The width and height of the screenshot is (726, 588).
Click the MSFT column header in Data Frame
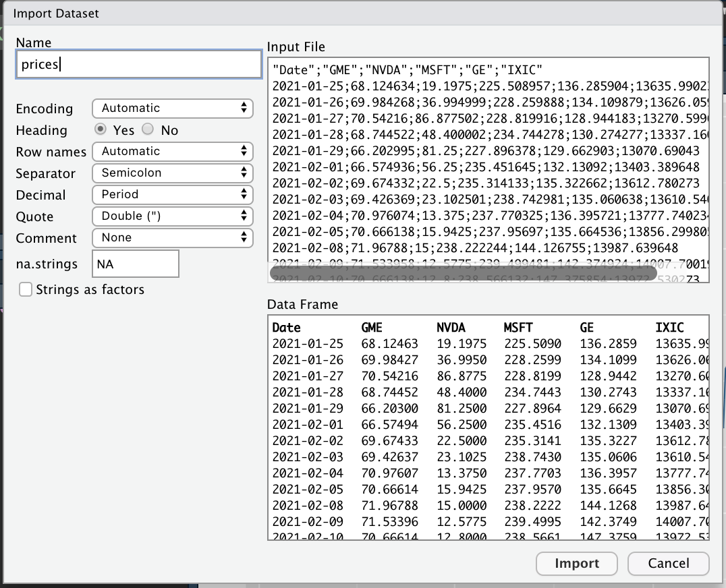pyautogui.click(x=518, y=328)
